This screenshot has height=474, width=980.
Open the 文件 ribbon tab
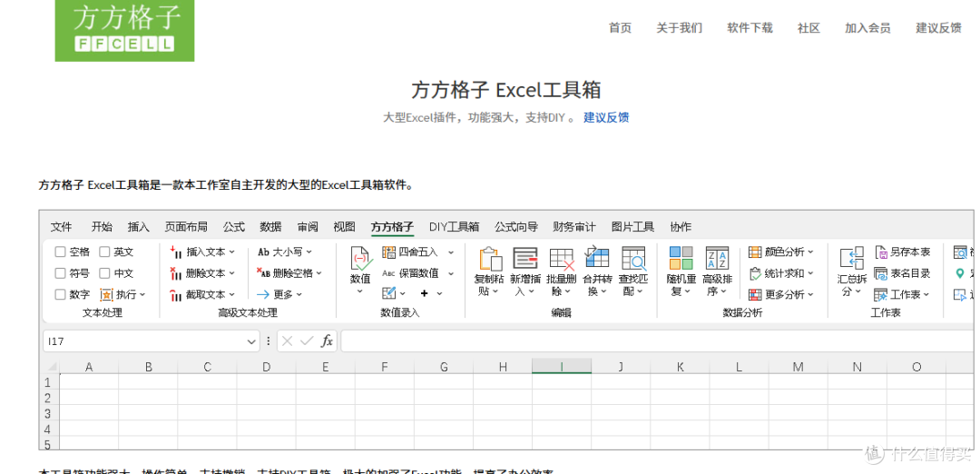click(62, 226)
